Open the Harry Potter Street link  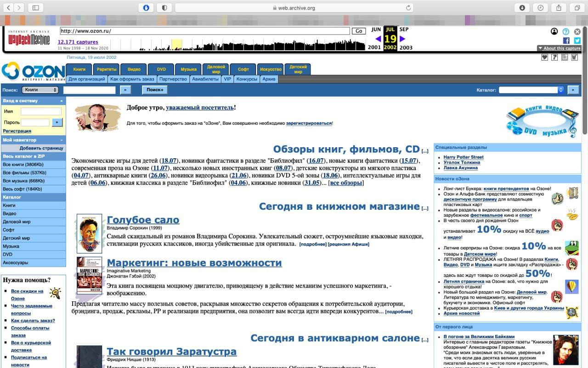[464, 157]
